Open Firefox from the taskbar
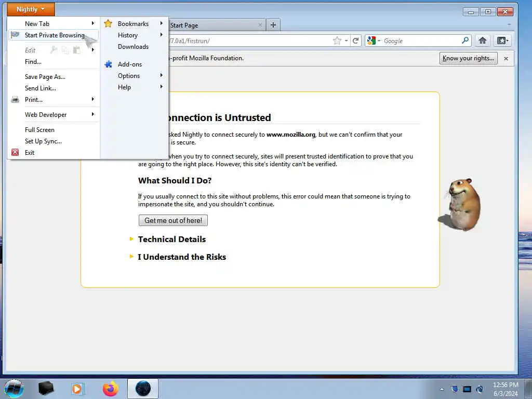This screenshot has height=399, width=532. (x=111, y=389)
